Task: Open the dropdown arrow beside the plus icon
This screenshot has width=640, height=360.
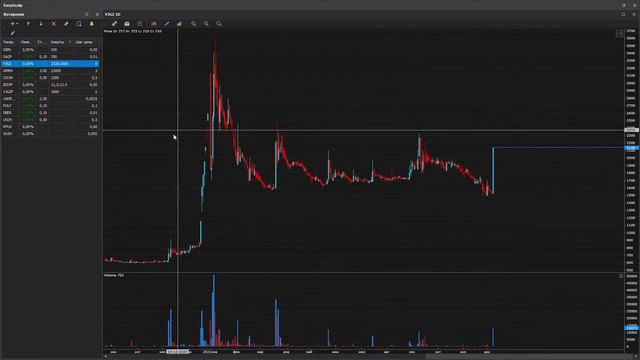Action: click(17, 24)
